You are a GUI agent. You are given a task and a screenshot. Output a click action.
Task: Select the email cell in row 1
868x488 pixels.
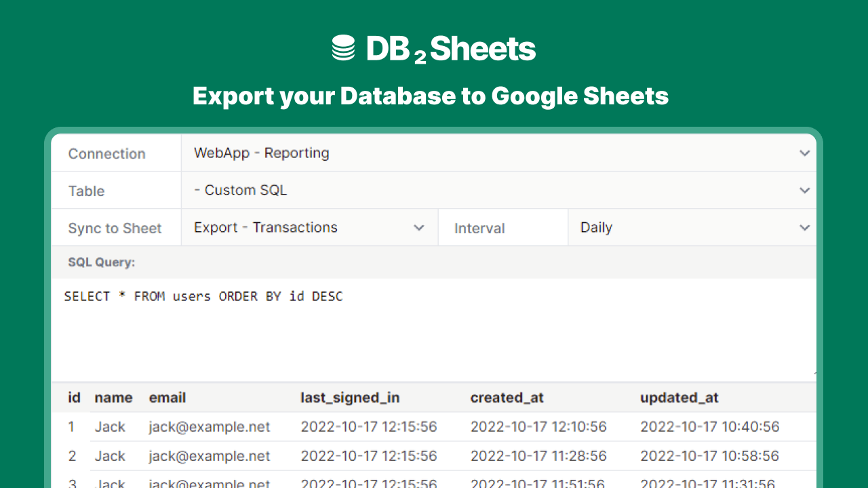click(x=210, y=427)
